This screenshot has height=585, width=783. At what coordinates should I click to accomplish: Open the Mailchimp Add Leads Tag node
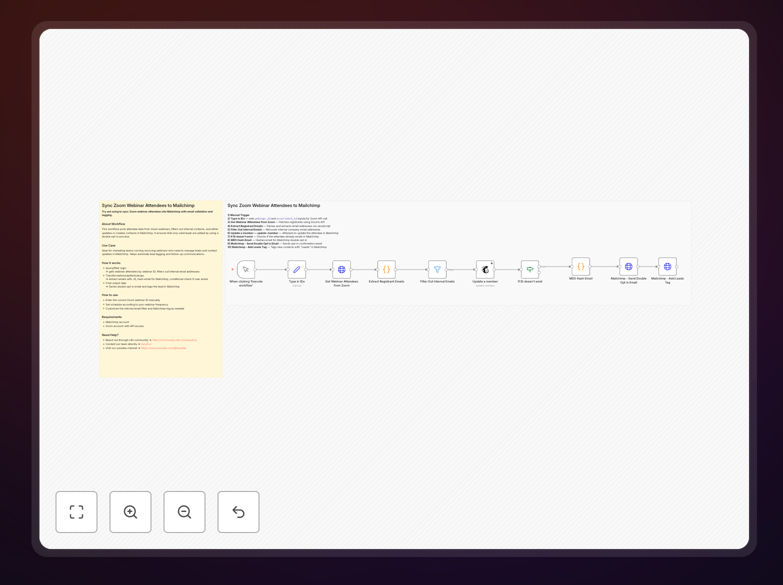click(x=668, y=266)
